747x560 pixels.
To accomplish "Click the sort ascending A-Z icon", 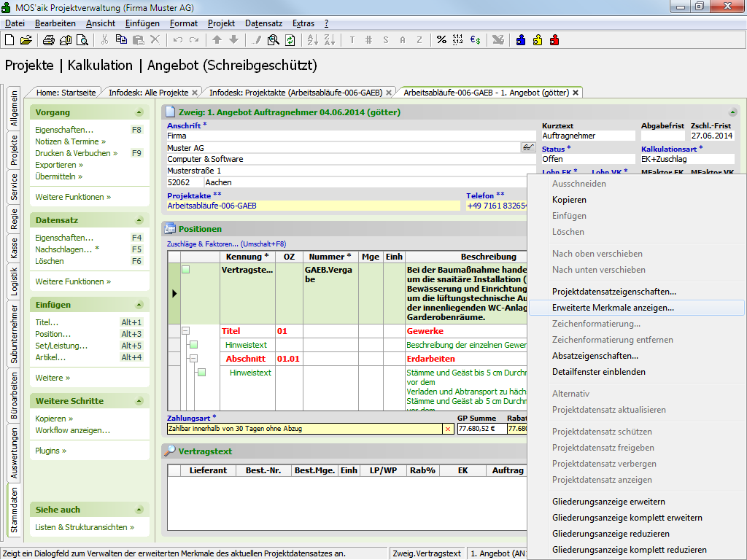I will pyautogui.click(x=311, y=40).
